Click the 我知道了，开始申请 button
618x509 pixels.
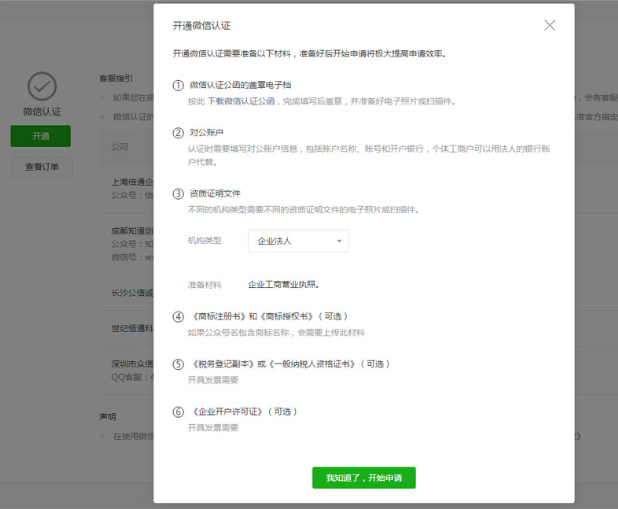pyautogui.click(x=364, y=478)
